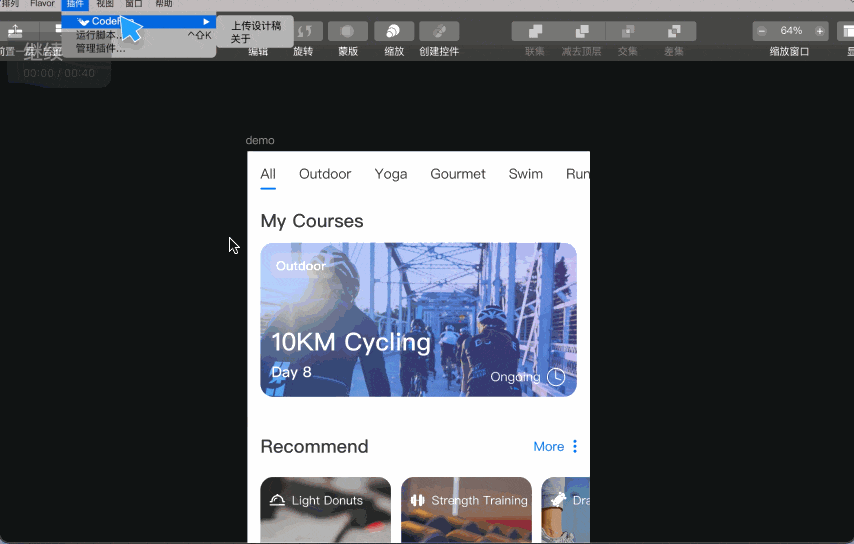Click the 交集 intersect icon

pyautogui.click(x=627, y=31)
